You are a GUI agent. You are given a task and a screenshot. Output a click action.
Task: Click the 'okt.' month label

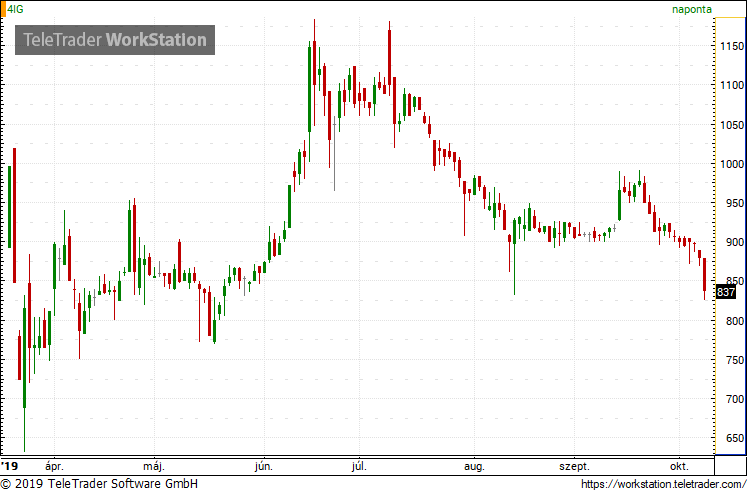pos(679,466)
